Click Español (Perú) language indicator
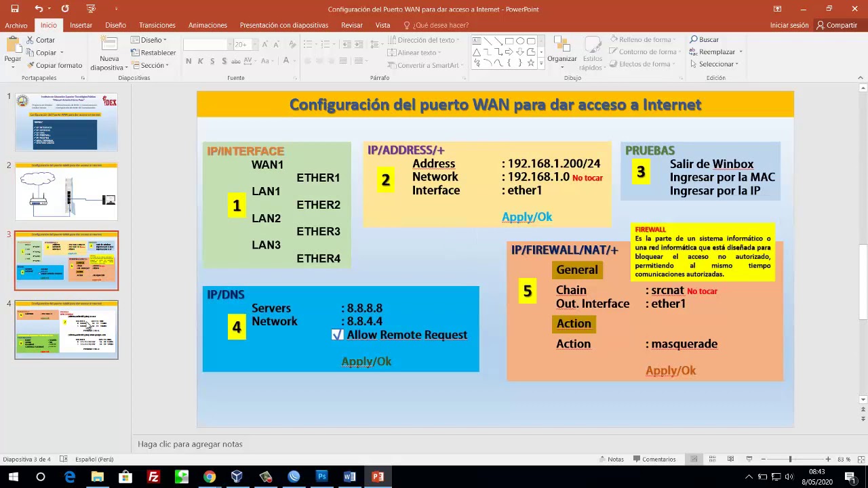868x488 pixels. (94, 460)
